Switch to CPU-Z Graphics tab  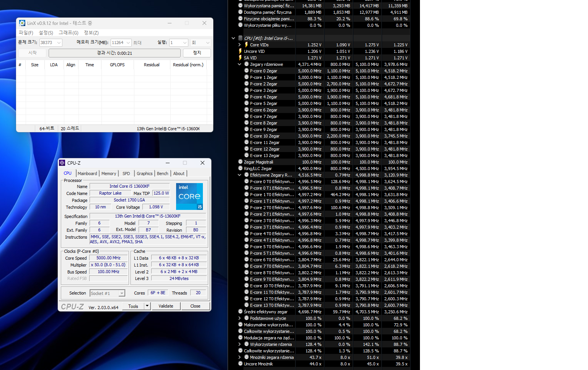pos(145,174)
